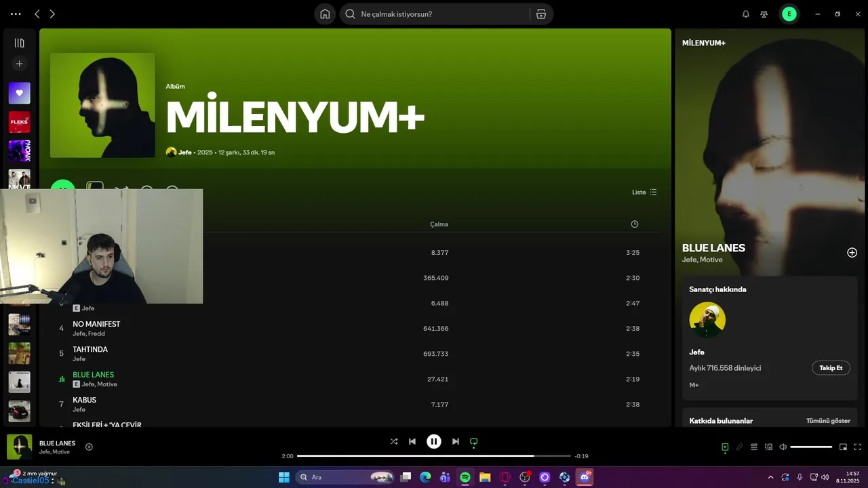Click Aylık 716.558 dinleyici text

coord(725,368)
